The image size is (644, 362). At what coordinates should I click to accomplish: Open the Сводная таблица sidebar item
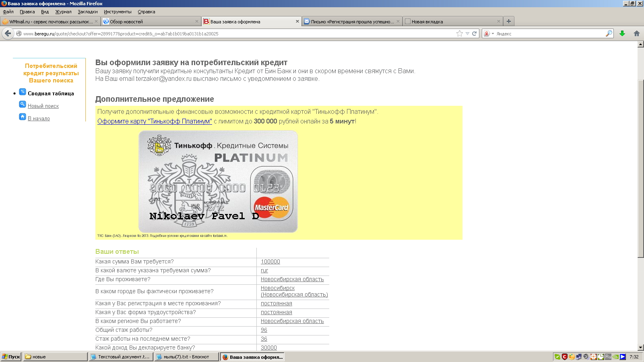tap(51, 93)
